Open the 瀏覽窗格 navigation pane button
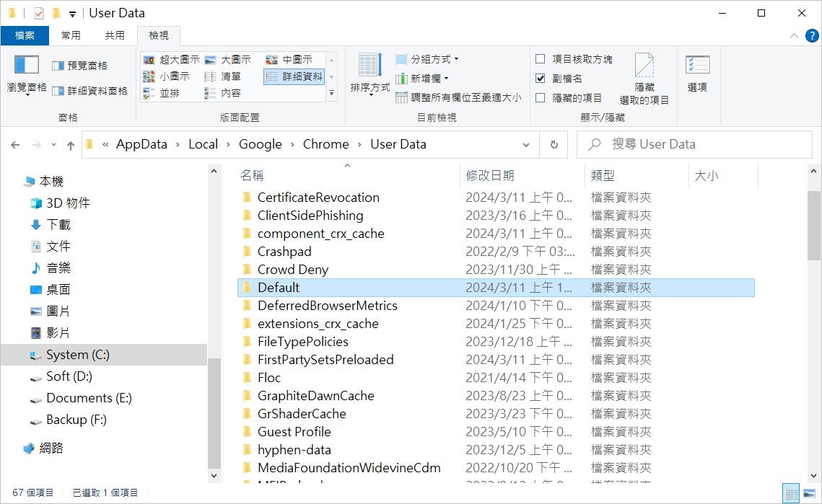Screen dimensions: 822x504 (x=26, y=74)
